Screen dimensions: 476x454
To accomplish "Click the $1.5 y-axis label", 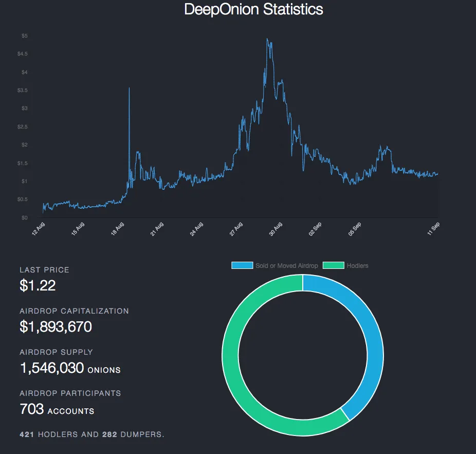I will click(x=23, y=163).
